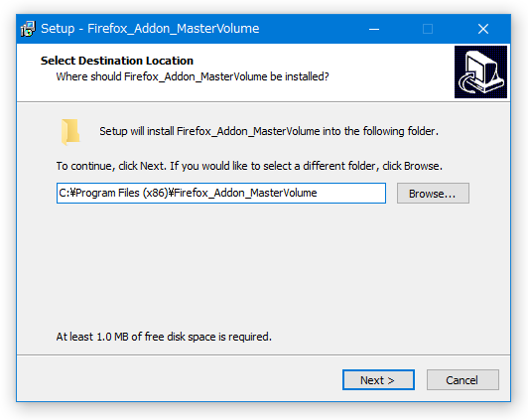This screenshot has height=420, width=528.
Task: Click the word 'Browse' in the instruction sentence
Action: (422, 166)
